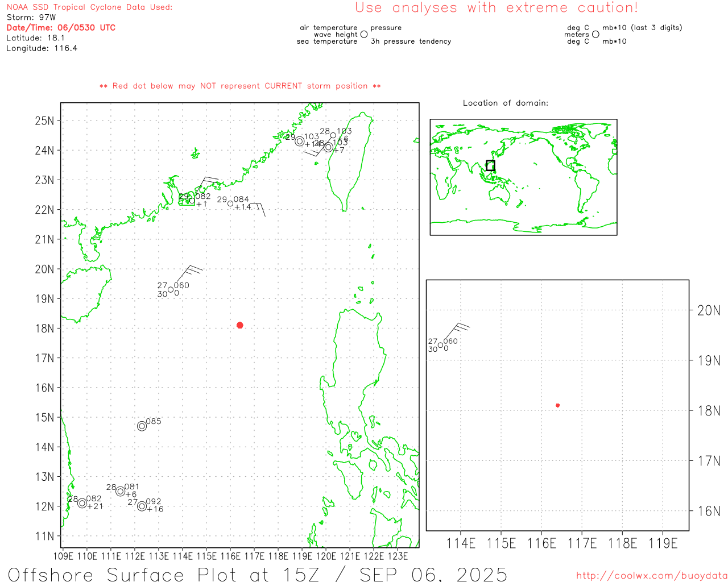Select the buoy station circle labeled 27 060 on main map
Screen dimensions: 728x582
click(171, 290)
